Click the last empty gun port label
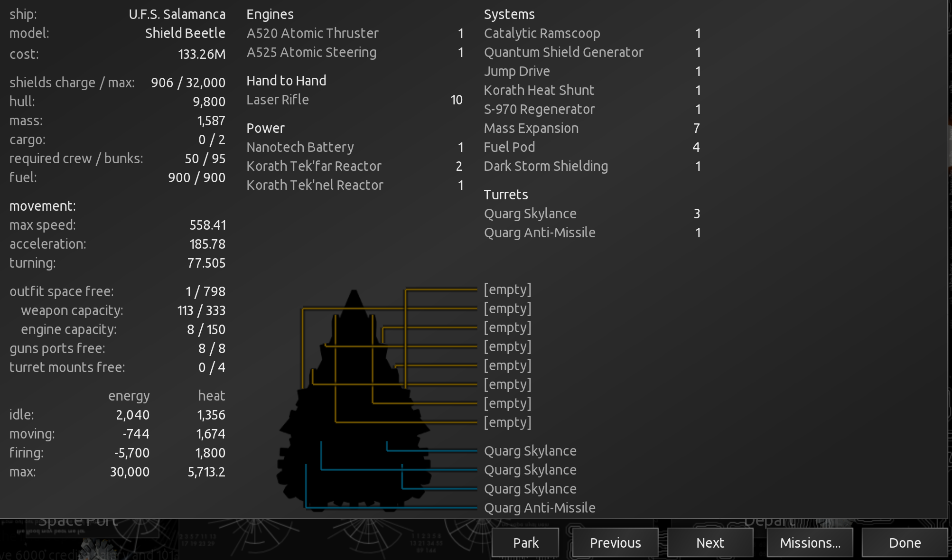952x560 pixels. pos(507,422)
